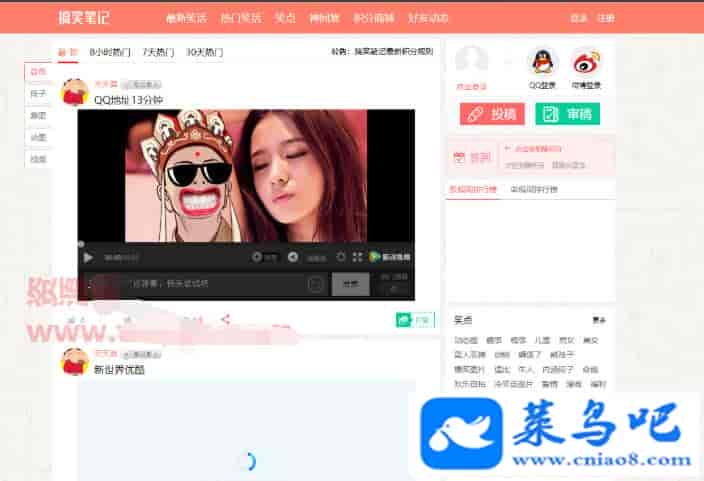
Task: Open video player settings gear
Action: [340, 257]
